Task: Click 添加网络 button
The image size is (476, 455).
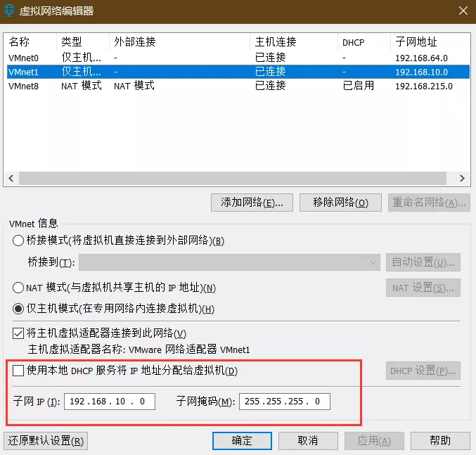Action: 252,203
